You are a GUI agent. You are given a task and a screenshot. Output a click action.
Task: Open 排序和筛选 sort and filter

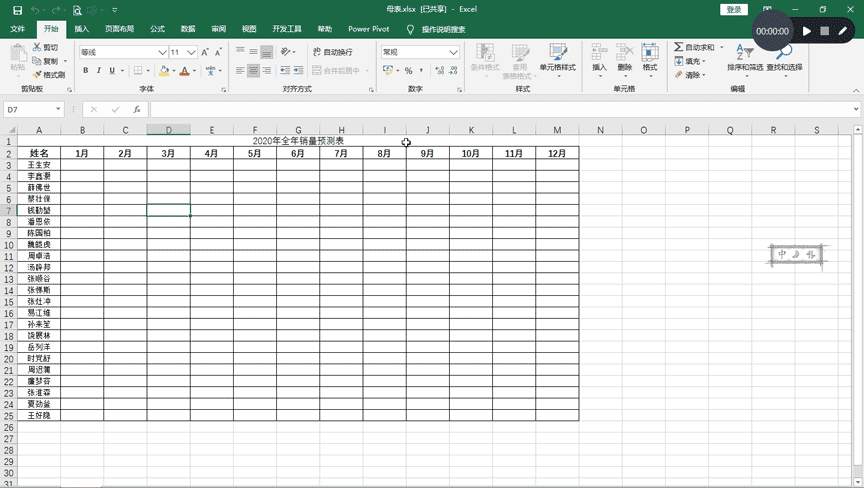pyautogui.click(x=745, y=58)
